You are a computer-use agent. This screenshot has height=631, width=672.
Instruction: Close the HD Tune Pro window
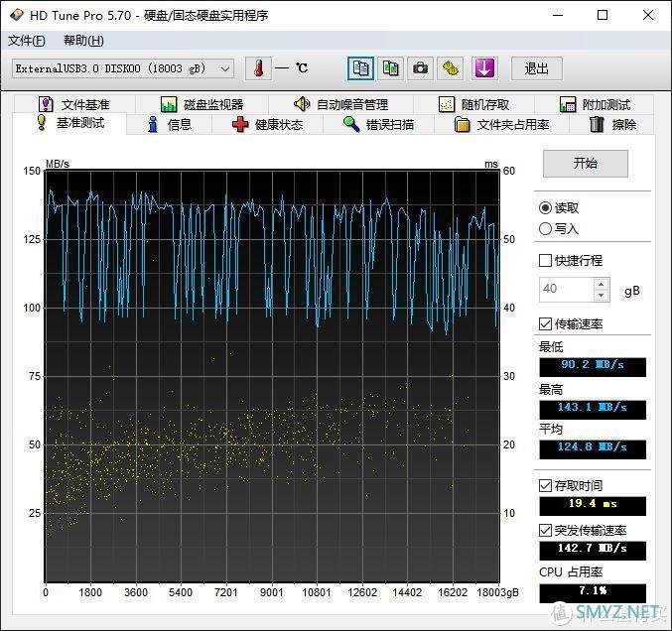click(x=648, y=16)
